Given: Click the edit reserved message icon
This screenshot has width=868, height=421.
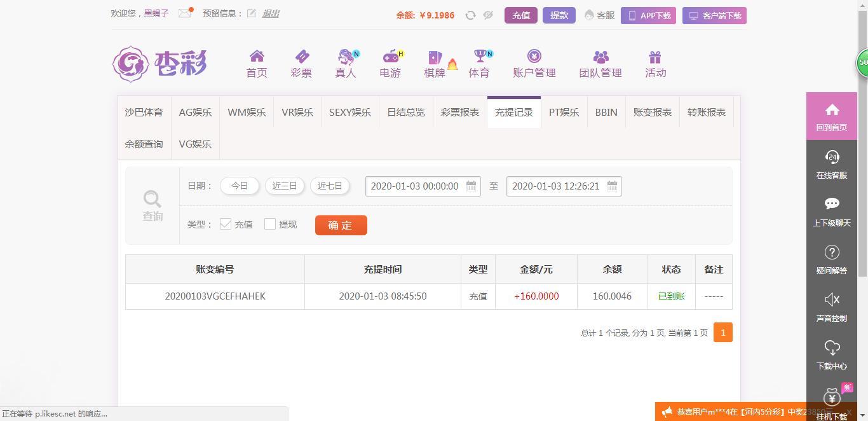Looking at the screenshot, I should click(252, 13).
